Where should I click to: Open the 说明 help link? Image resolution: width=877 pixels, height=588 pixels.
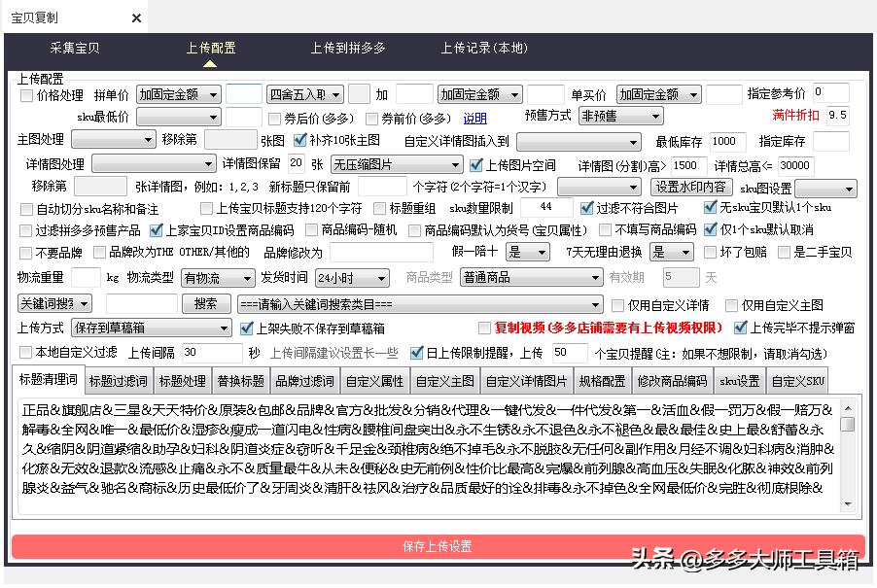coord(476,118)
